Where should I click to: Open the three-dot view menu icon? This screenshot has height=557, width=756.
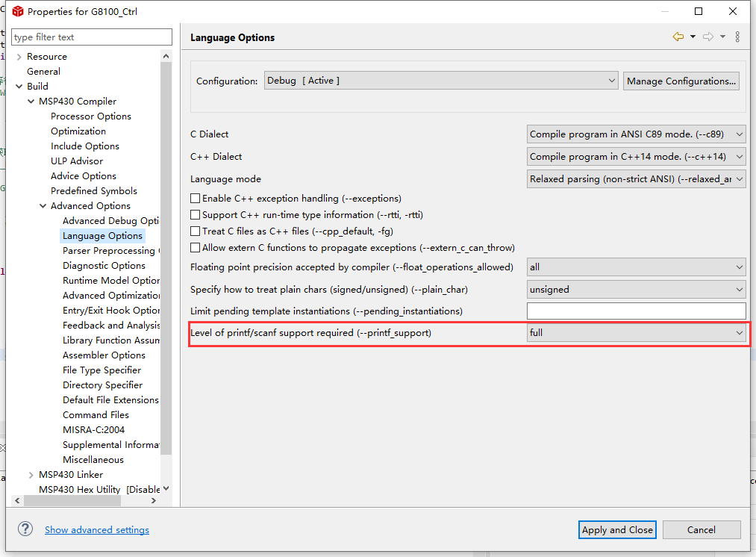click(737, 37)
